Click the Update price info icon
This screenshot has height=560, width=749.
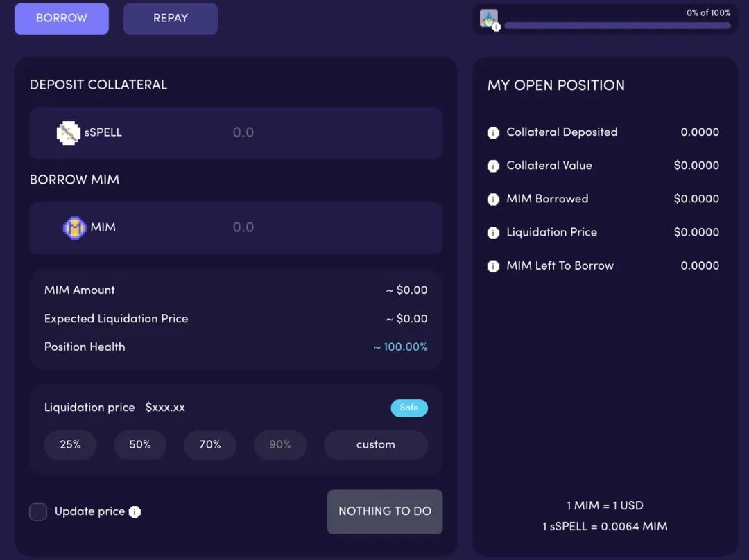point(135,511)
